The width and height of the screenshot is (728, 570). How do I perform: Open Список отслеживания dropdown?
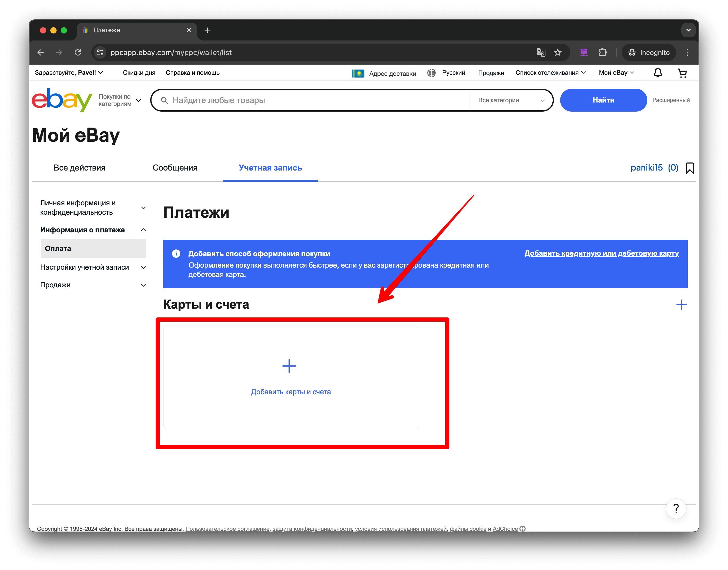(x=550, y=72)
